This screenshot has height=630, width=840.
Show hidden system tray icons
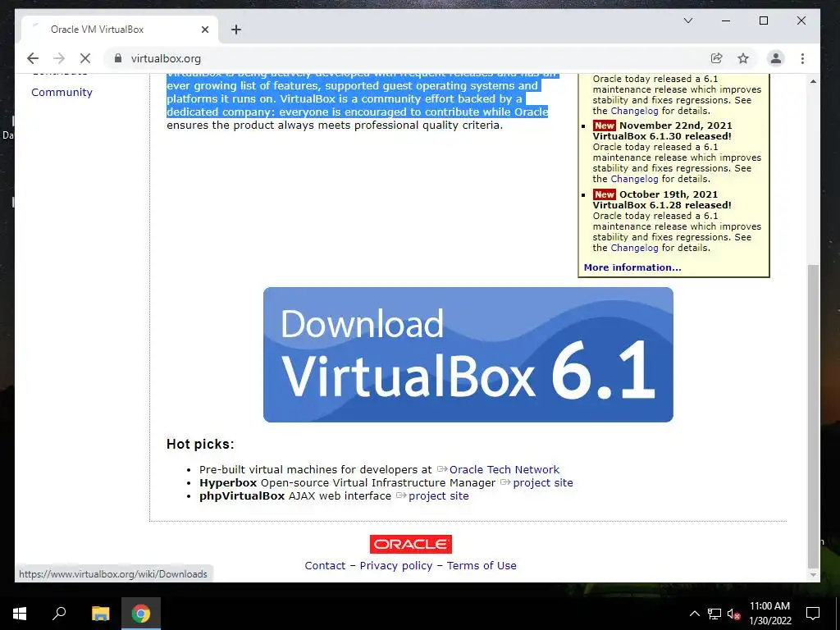(694, 614)
